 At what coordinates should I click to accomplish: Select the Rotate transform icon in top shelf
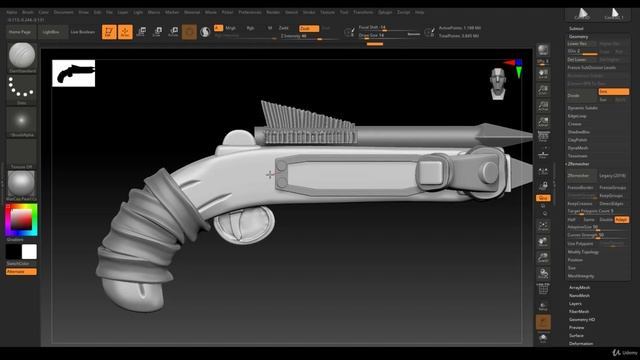point(173,32)
